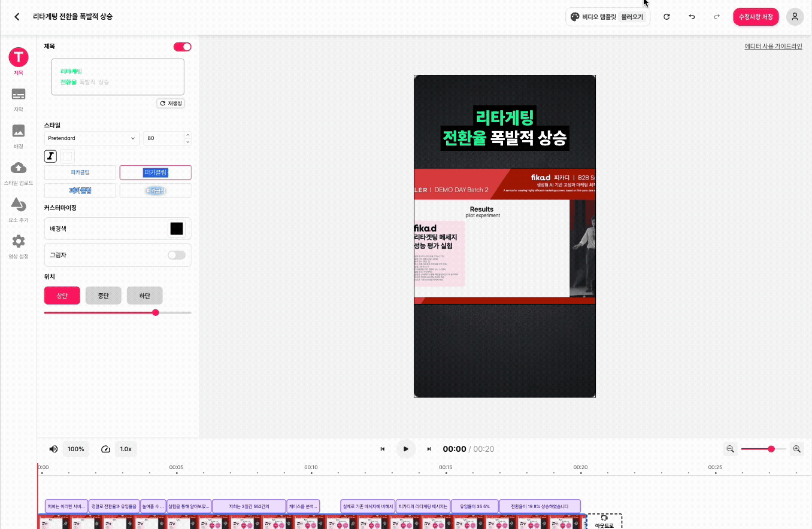This screenshot has width=812, height=529.
Task: Open 스타일 업로드 upload panel
Action: tap(19, 172)
